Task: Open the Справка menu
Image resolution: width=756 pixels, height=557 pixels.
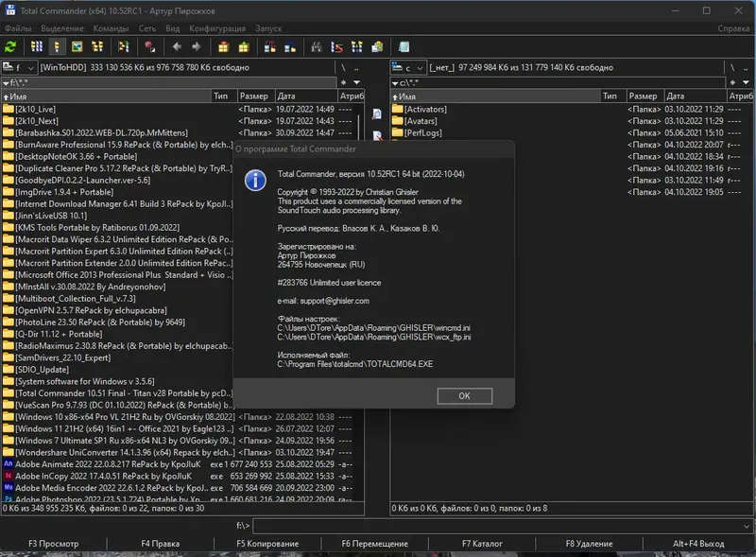Action: pyautogui.click(x=733, y=28)
